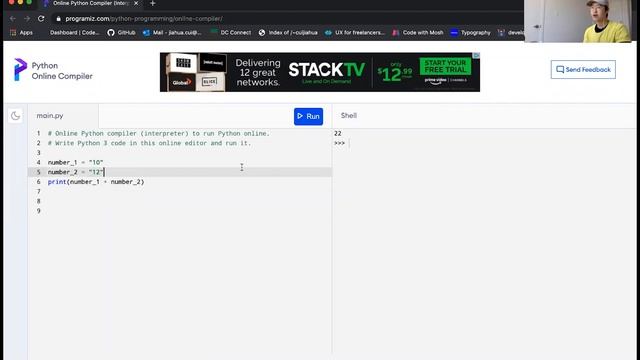
Task: Click the Python Online Compiler title text
Action: (x=62, y=71)
